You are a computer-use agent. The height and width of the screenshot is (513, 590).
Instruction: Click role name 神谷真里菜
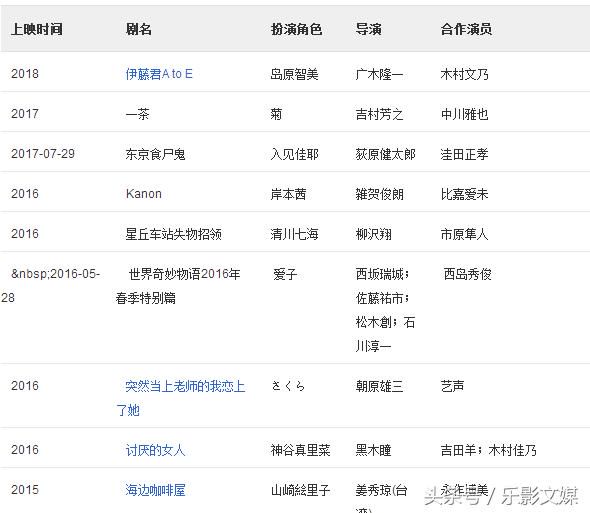click(x=300, y=450)
